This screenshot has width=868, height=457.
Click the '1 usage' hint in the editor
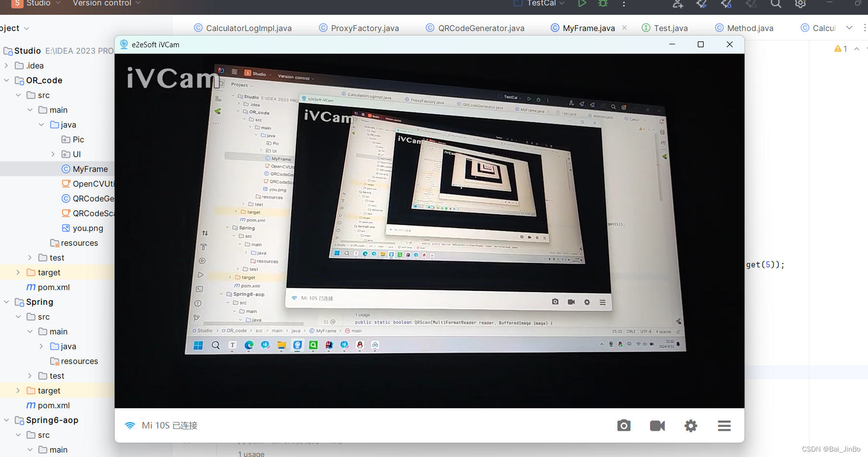(x=251, y=454)
